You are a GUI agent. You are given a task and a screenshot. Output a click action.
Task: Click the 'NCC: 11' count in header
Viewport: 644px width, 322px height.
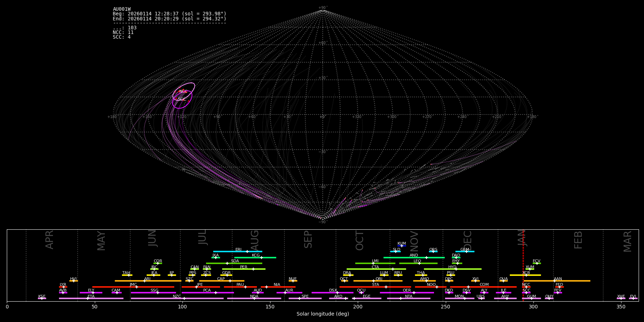tap(123, 33)
